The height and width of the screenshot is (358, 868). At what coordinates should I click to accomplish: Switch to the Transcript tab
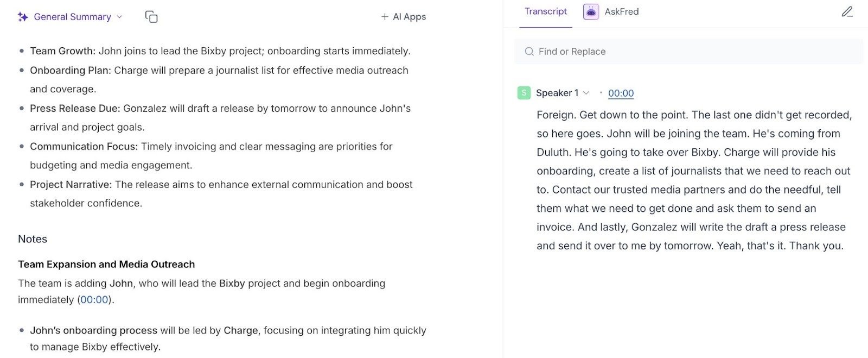pyautogui.click(x=545, y=11)
